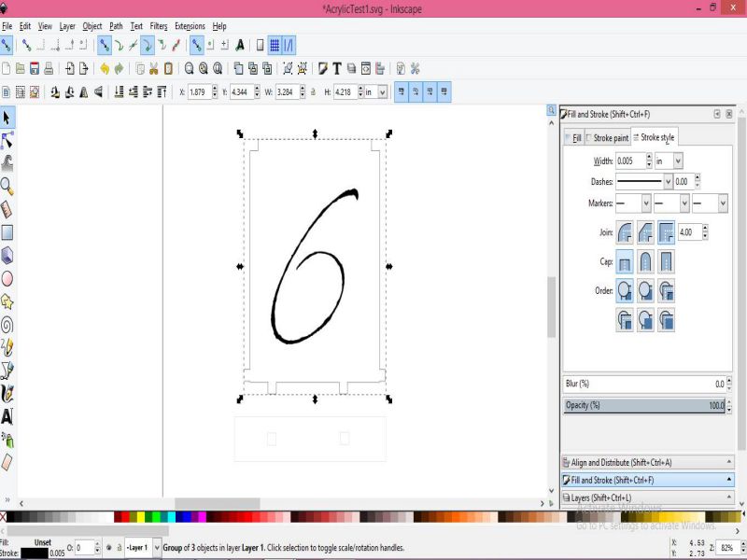Flip selection horizontally

tap(84, 91)
